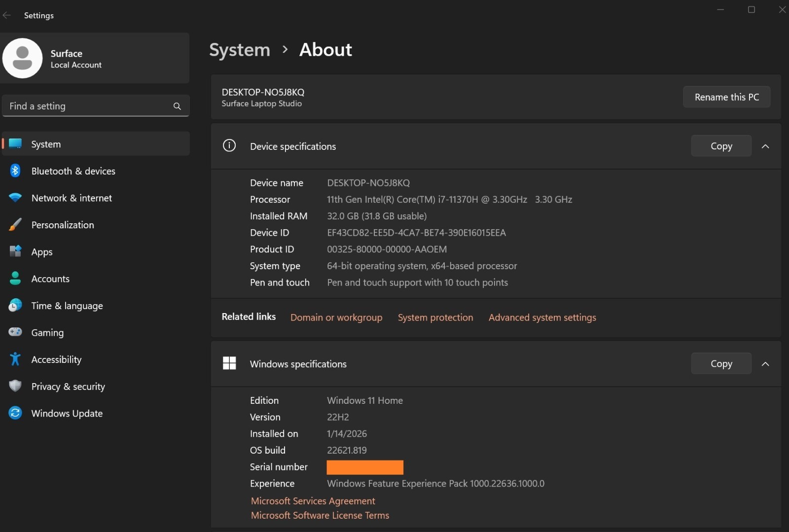789x532 pixels.
Task: Open Privacy & security settings
Action: click(96, 386)
